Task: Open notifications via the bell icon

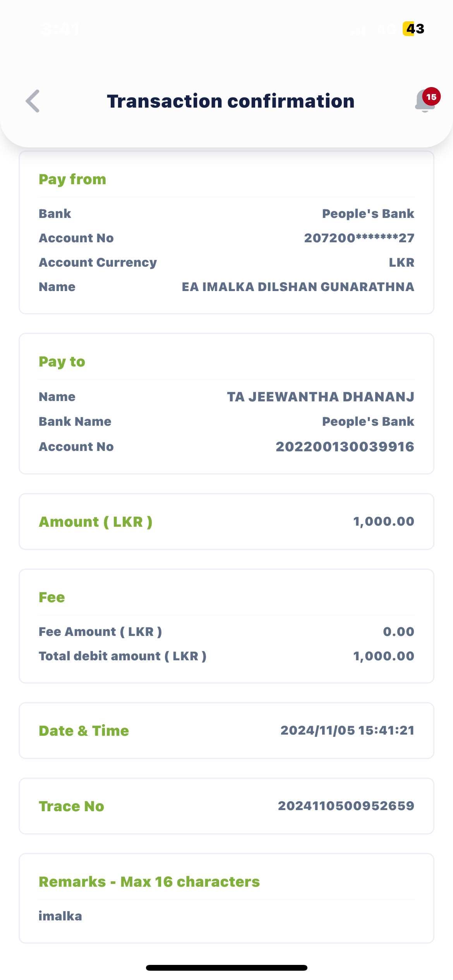Action: 424,103
